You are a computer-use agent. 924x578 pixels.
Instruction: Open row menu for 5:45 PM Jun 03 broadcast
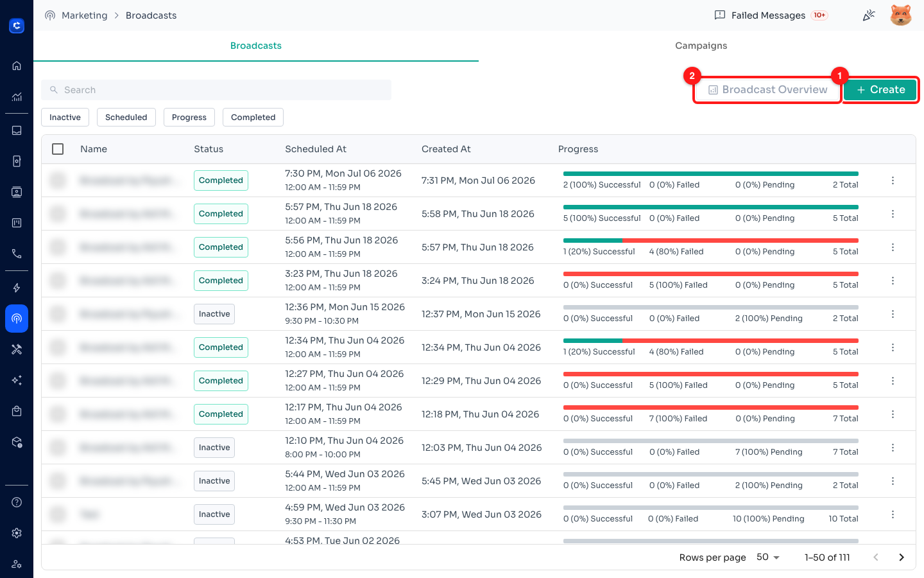coord(893,481)
